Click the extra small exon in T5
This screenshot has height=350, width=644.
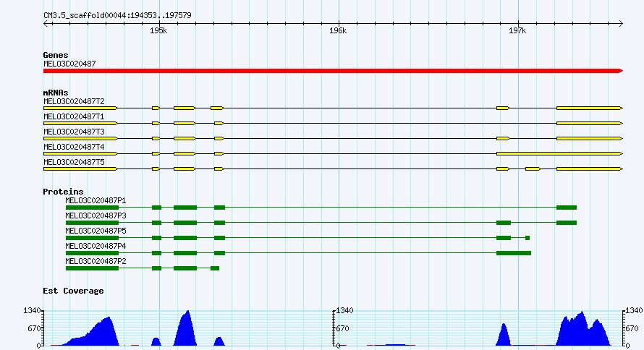pyautogui.click(x=533, y=168)
